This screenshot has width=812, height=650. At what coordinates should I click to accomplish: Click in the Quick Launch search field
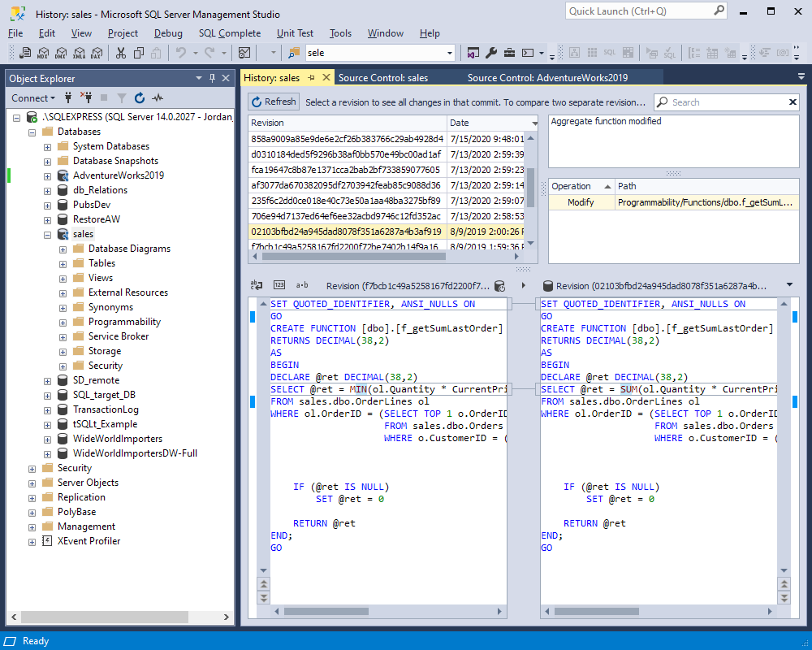tap(640, 11)
